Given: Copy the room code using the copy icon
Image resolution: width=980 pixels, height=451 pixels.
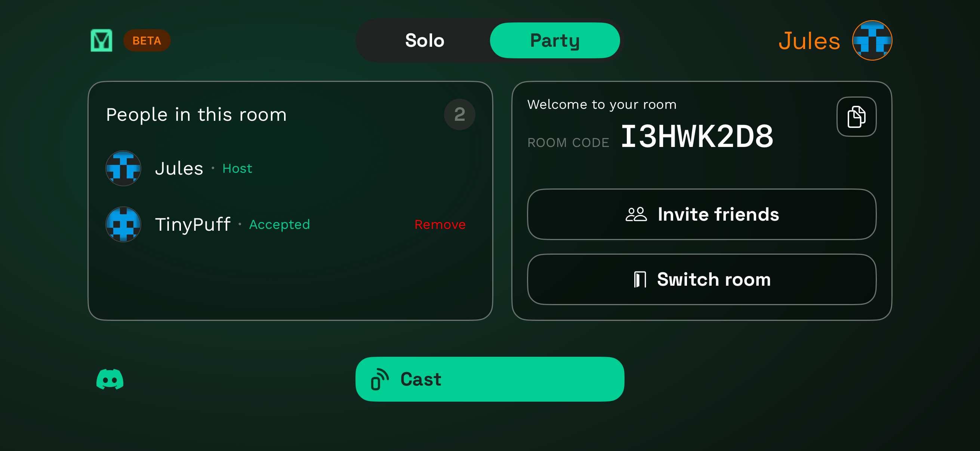Looking at the screenshot, I should [x=856, y=116].
